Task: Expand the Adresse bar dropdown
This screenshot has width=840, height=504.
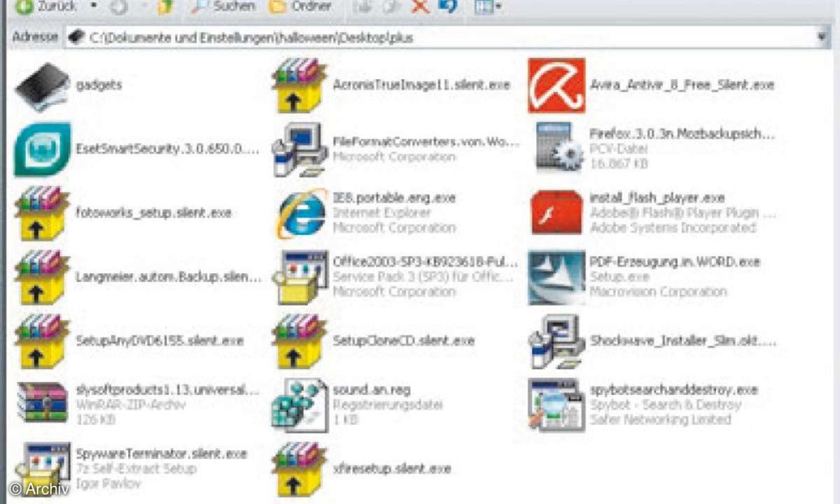Action: pyautogui.click(x=822, y=37)
